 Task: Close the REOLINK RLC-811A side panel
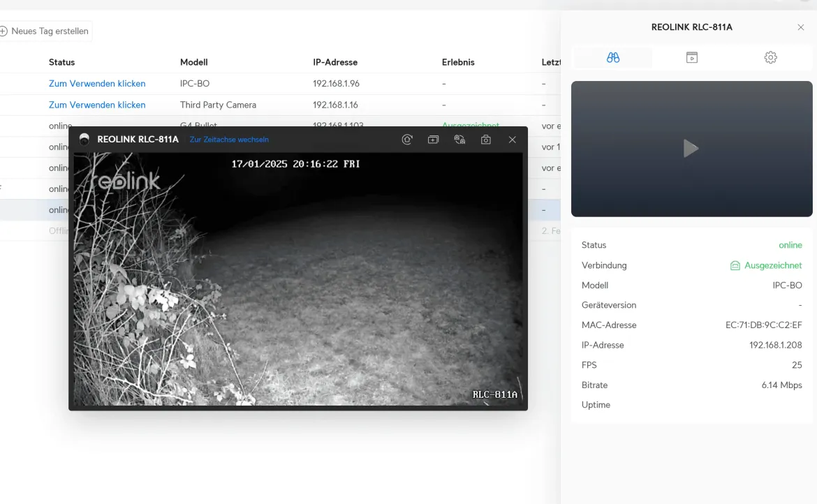[801, 27]
